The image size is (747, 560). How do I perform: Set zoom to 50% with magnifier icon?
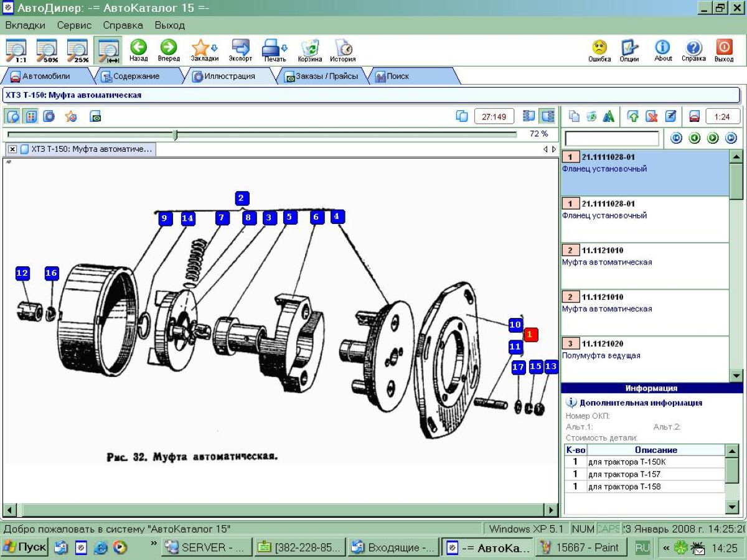coord(47,49)
